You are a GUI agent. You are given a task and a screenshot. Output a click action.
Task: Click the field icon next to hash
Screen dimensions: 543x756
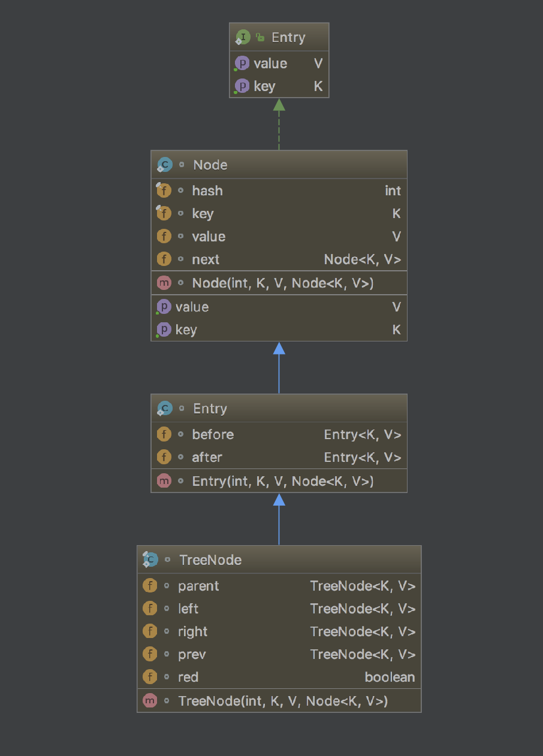163,190
